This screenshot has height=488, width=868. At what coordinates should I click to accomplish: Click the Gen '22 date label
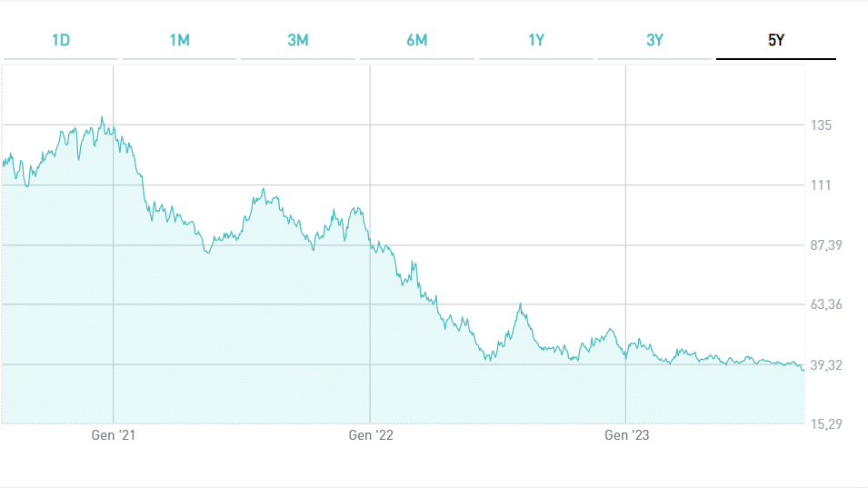click(371, 436)
